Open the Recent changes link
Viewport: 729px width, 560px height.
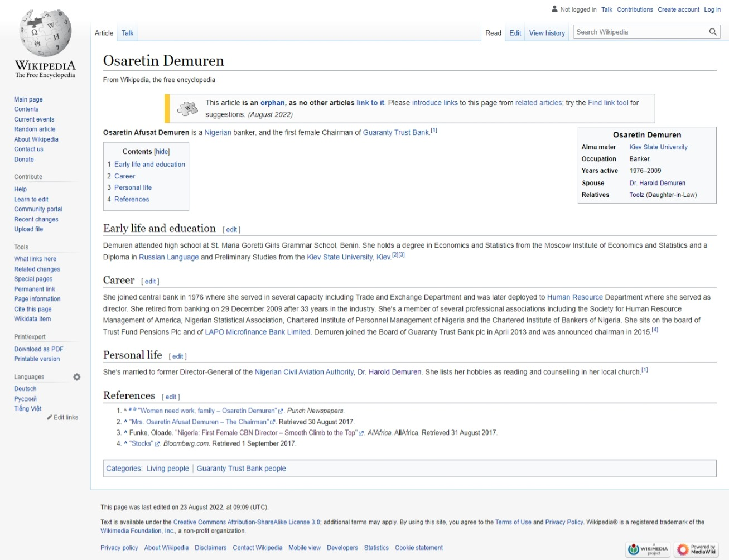pos(36,220)
